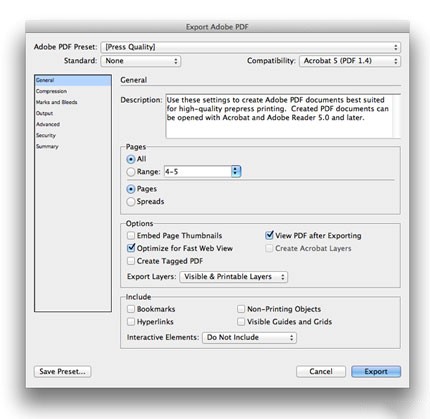
Task: Toggle Create Acrobat Layers checkbox
Action: point(269,249)
